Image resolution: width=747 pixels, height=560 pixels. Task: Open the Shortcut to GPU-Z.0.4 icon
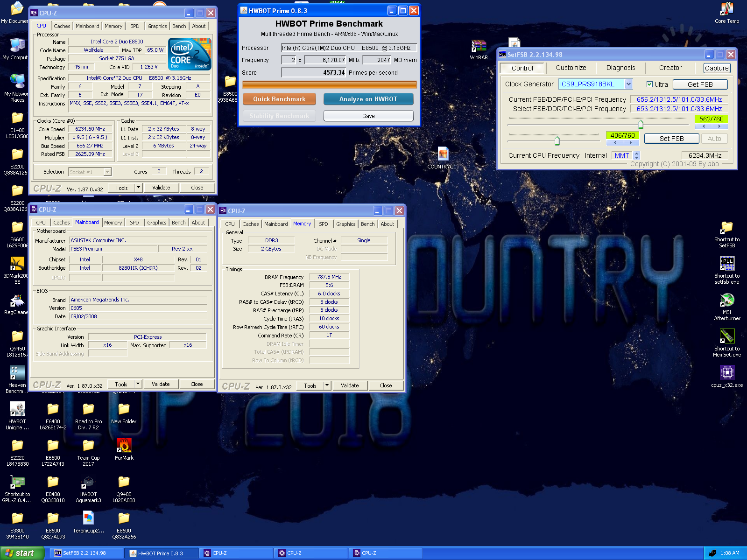tap(17, 489)
